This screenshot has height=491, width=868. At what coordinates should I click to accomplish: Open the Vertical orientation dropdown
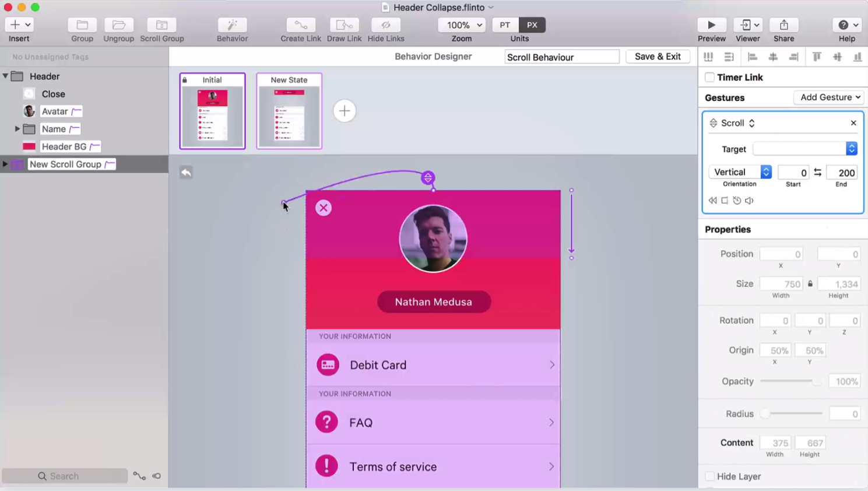tap(740, 172)
